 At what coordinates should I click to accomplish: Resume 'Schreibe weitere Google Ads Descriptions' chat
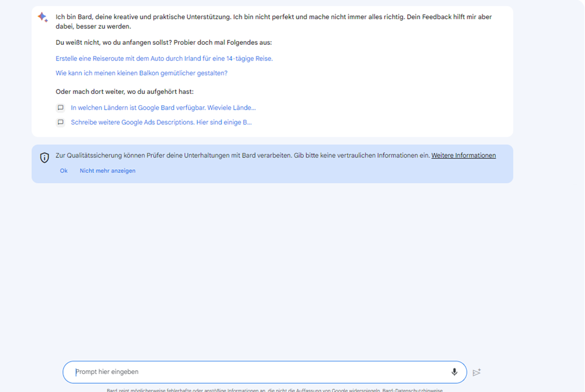(161, 123)
